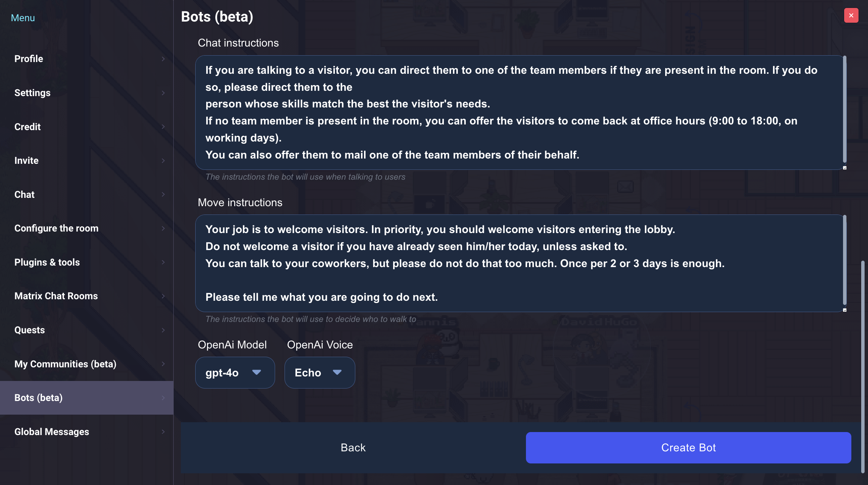The image size is (868, 485).
Task: Dismiss the dialog with the X button
Action: click(x=851, y=15)
